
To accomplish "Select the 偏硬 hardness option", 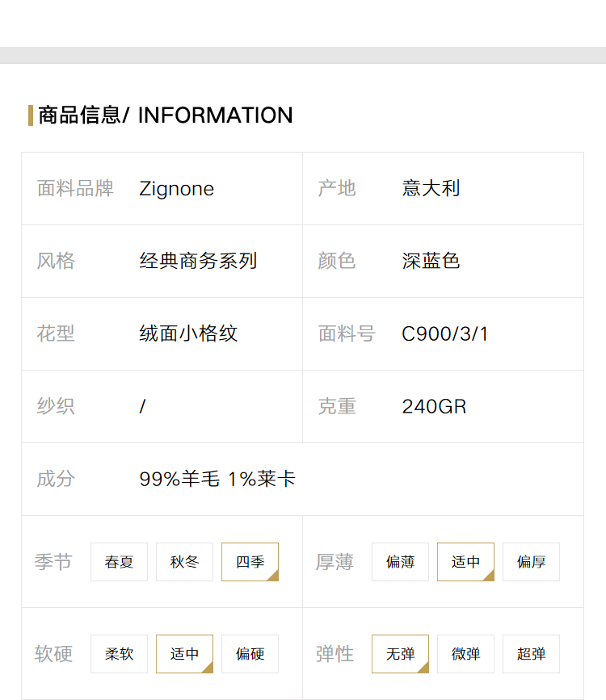I will tap(250, 653).
